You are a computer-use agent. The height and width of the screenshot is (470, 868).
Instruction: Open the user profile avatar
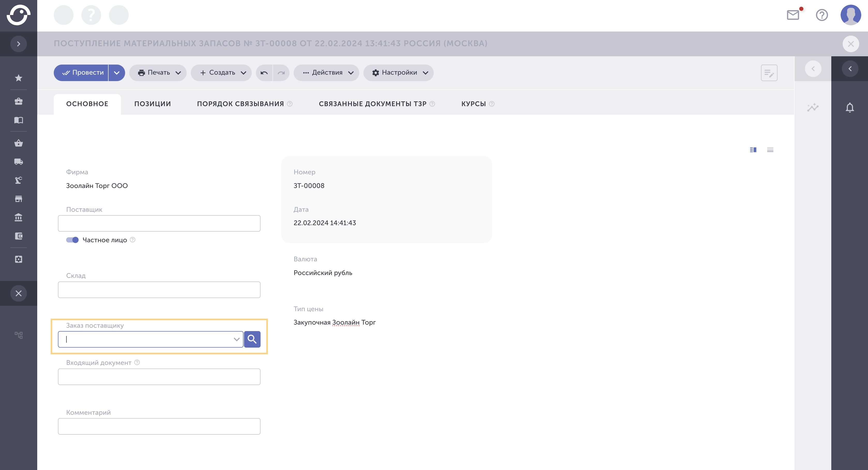pyautogui.click(x=851, y=15)
